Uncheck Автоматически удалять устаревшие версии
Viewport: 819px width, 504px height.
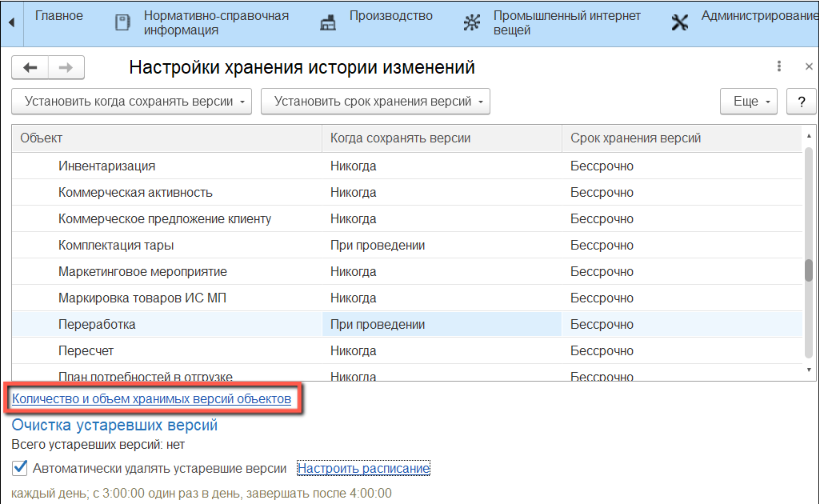point(19,468)
